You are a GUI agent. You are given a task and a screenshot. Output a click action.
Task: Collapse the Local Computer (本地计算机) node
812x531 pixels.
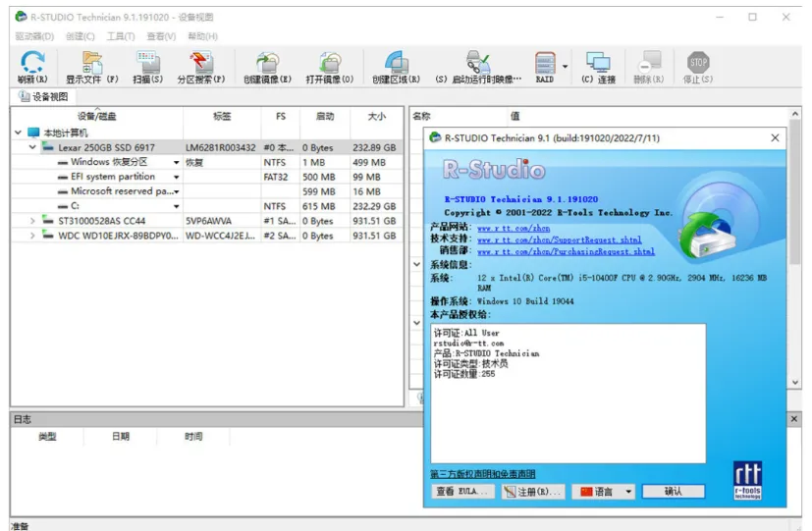18,133
